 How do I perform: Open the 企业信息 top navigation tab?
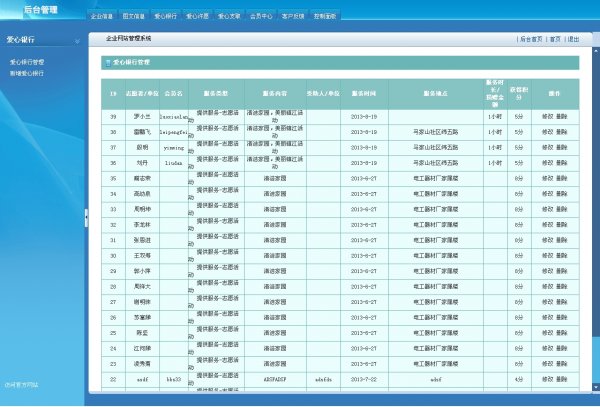coord(102,16)
